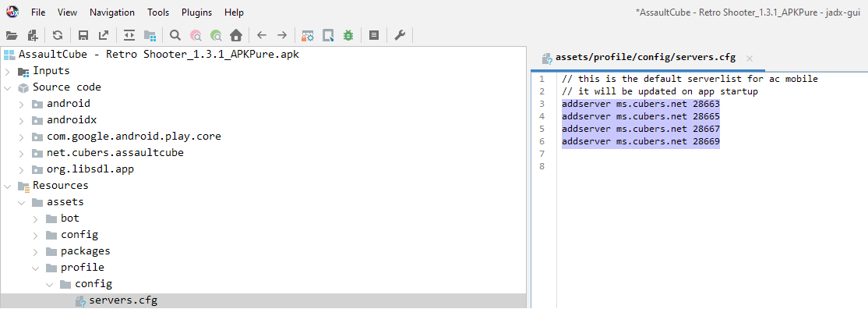Expand net.cubers.assaultcube package

(x=21, y=153)
